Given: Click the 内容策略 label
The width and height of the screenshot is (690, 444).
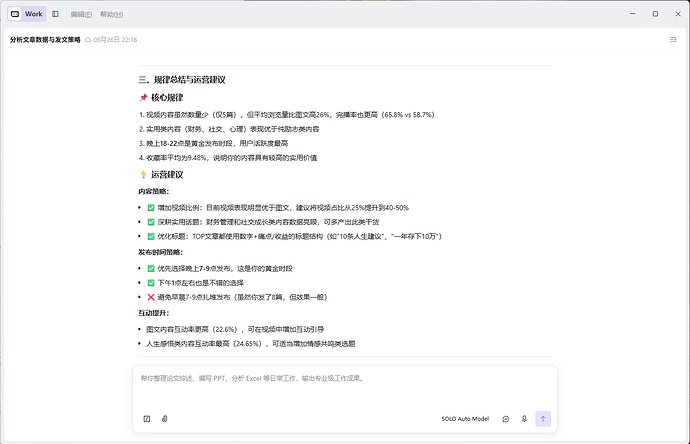Looking at the screenshot, I should [154, 191].
